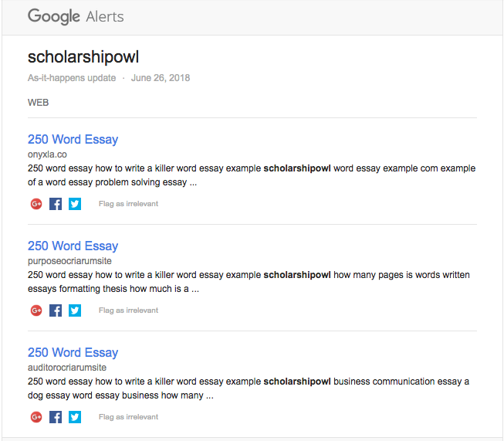
Task: Click the snippet mentioning business communication essay
Action: 249,388
